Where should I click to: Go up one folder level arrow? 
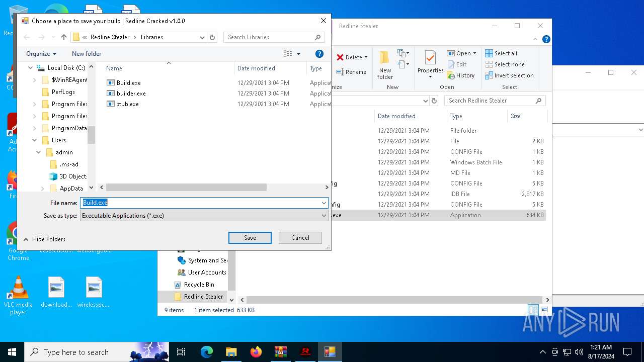[x=64, y=37]
